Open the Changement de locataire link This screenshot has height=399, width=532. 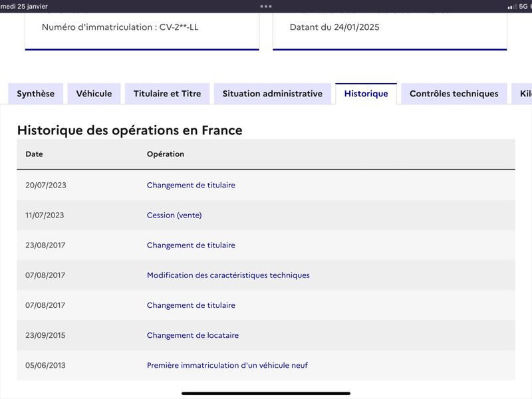[193, 335]
